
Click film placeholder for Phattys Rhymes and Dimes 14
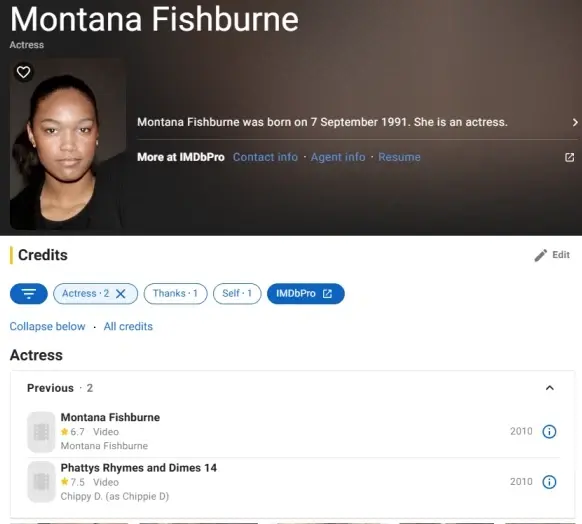click(x=41, y=482)
